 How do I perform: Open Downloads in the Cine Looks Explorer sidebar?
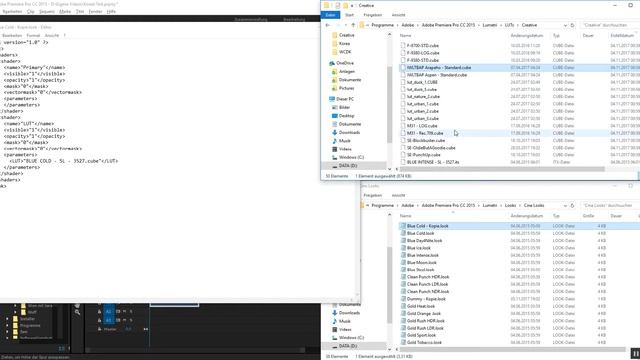pos(349,313)
